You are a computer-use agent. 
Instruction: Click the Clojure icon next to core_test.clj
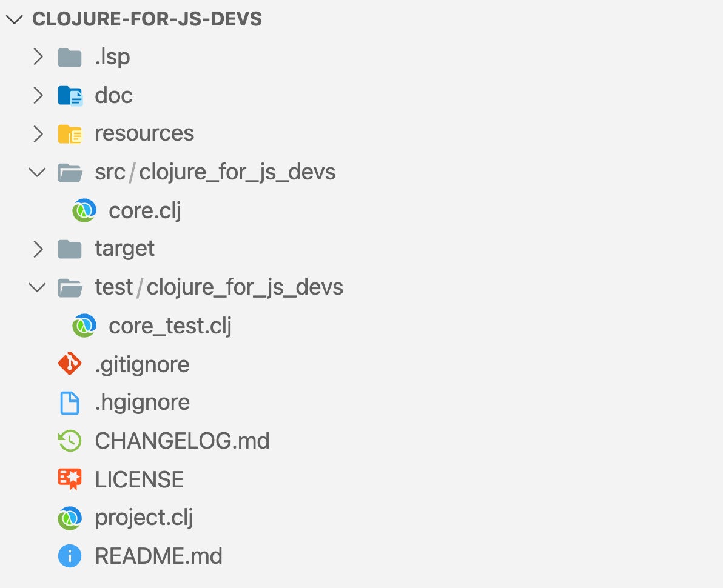[84, 326]
